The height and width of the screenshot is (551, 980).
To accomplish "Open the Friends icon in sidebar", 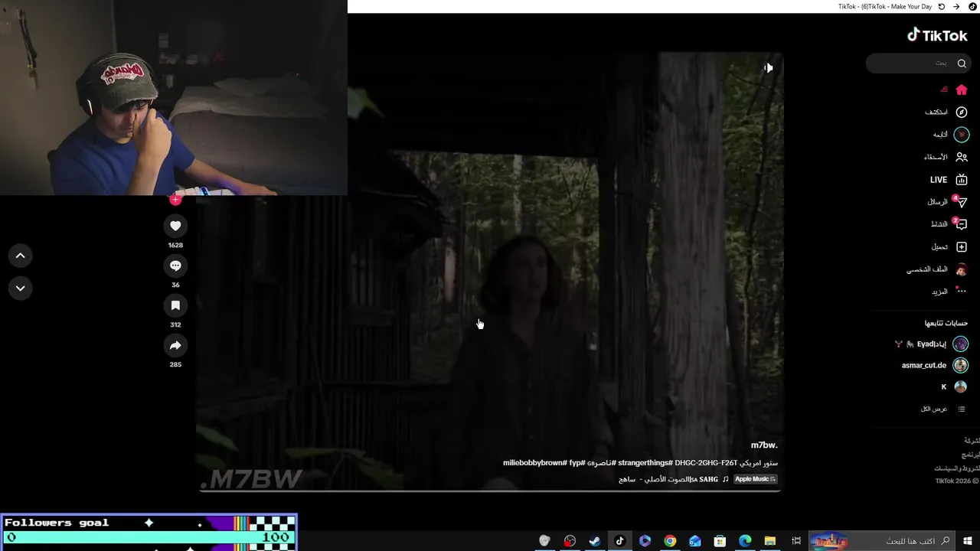I will tap(962, 157).
